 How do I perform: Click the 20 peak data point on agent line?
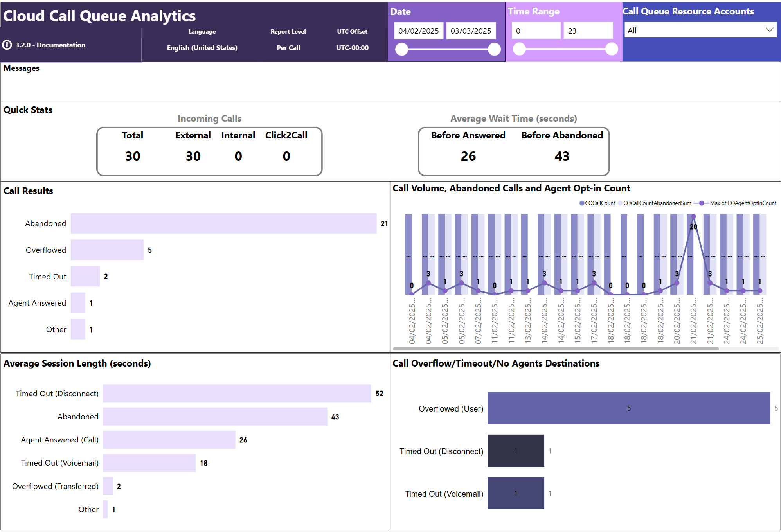693,217
